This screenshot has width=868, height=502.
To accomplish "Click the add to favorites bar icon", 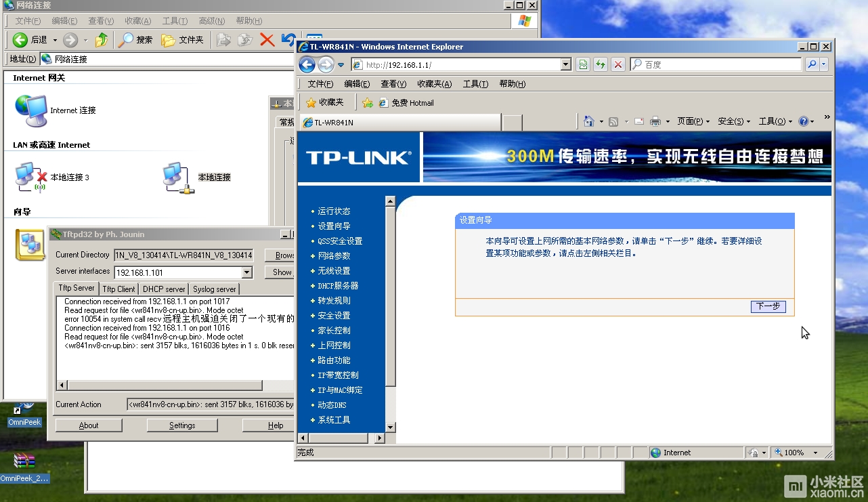I will [368, 103].
